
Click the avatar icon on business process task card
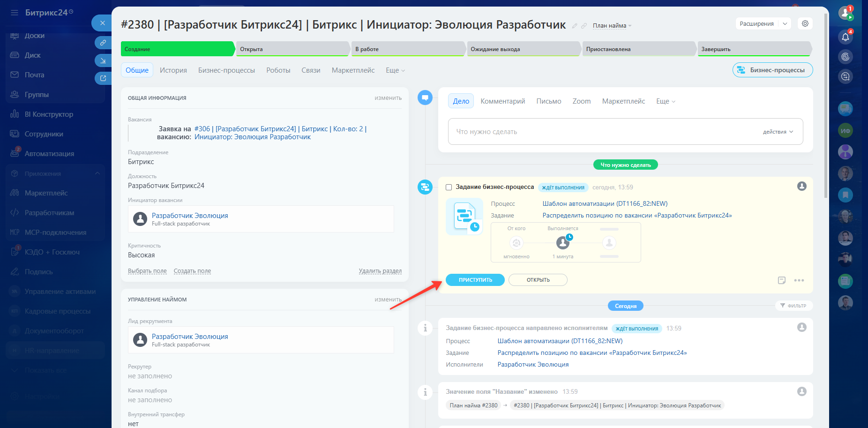pyautogui.click(x=802, y=186)
